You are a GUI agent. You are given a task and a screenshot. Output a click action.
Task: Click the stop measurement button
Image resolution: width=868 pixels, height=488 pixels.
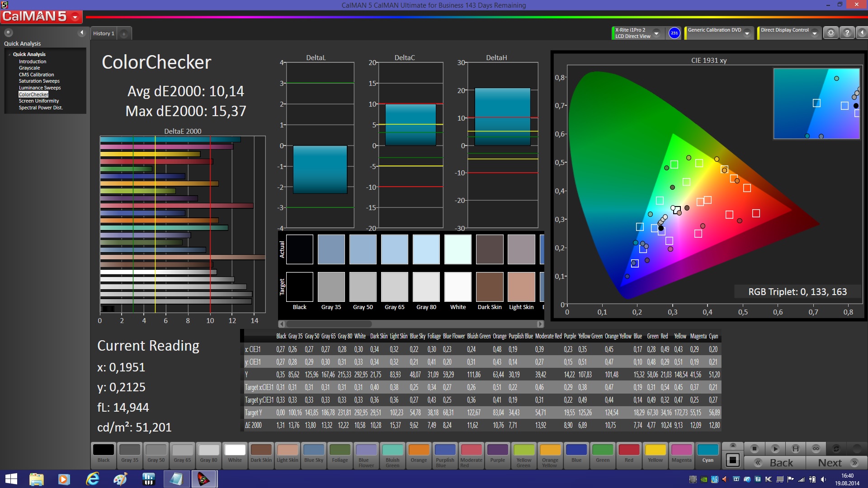point(754,449)
